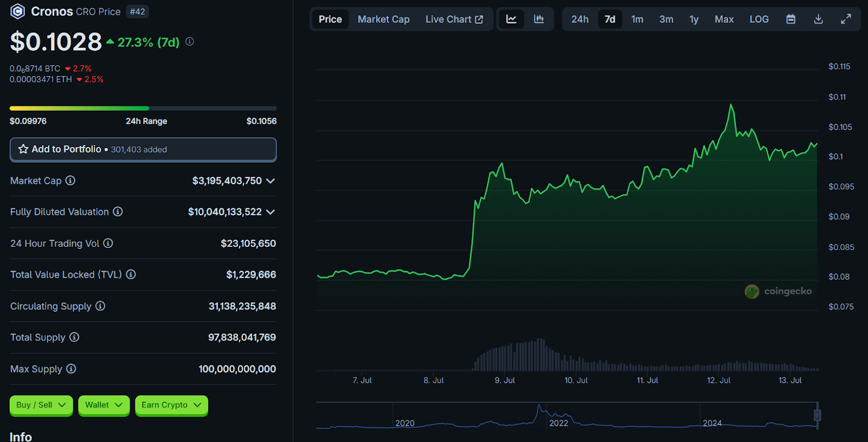Select the 3m time range
Viewport: 868px width, 442px height.
(x=666, y=19)
